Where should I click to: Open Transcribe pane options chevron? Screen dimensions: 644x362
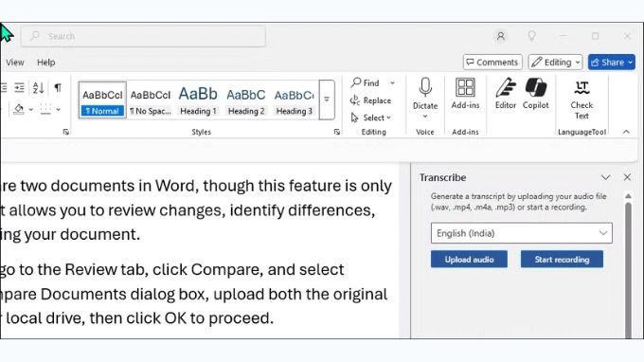click(x=605, y=177)
